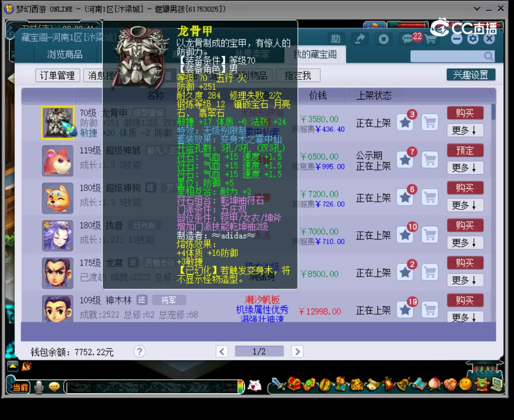This screenshot has height=420, width=514.
Task: Expand chat panel with yellow up arrow
Action: click(x=13, y=366)
